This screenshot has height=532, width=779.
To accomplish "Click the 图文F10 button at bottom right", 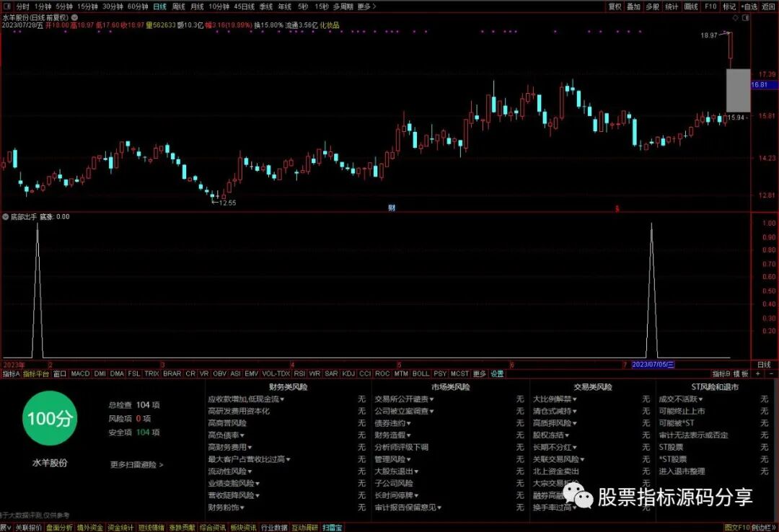I will click(736, 528).
